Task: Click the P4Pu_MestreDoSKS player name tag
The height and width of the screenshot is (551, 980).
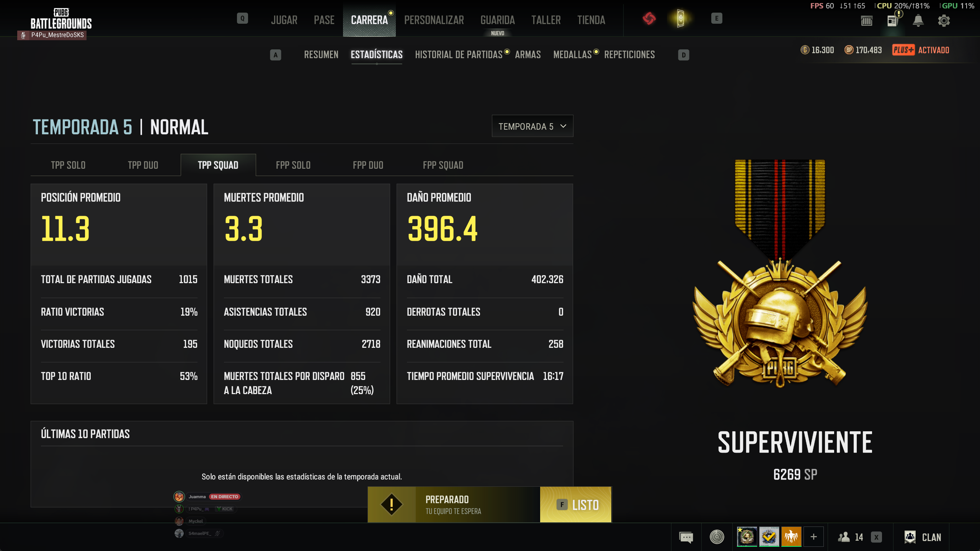Action: (x=52, y=35)
